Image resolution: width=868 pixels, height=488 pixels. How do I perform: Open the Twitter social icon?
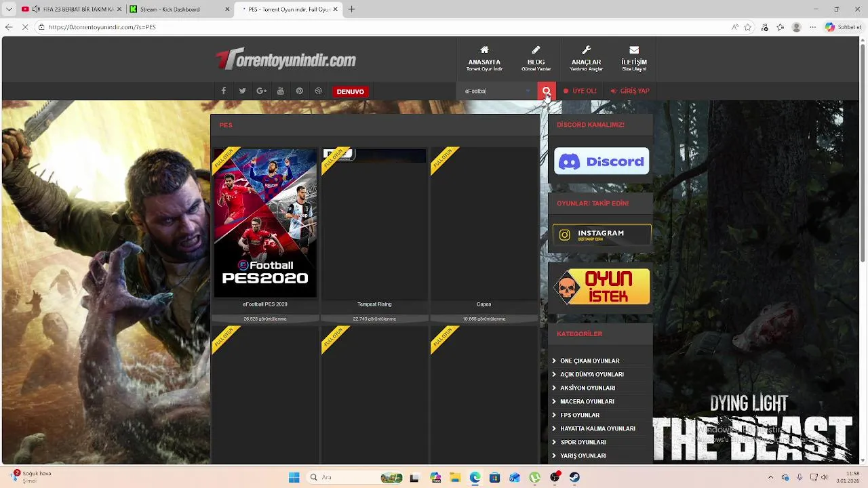point(242,91)
